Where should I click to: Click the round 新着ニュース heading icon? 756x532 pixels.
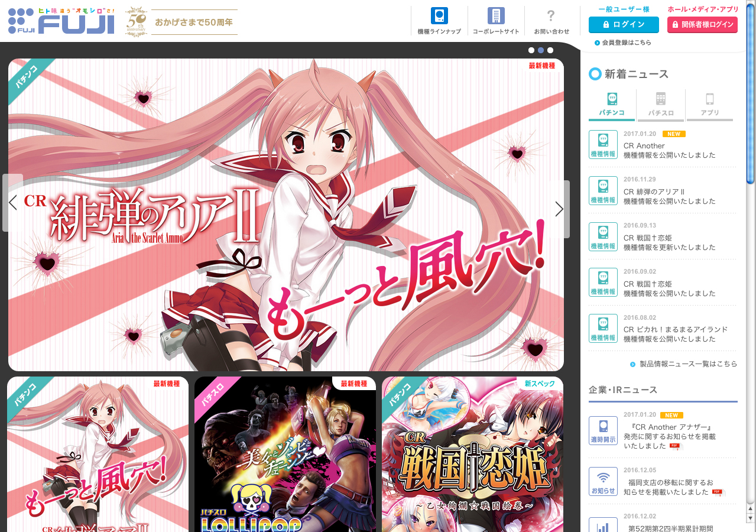click(x=595, y=74)
